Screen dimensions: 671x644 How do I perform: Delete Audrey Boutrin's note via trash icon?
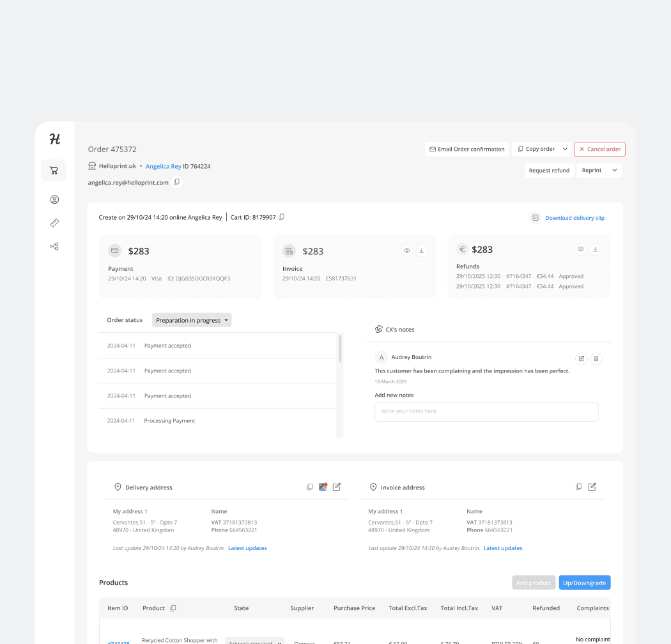click(596, 358)
